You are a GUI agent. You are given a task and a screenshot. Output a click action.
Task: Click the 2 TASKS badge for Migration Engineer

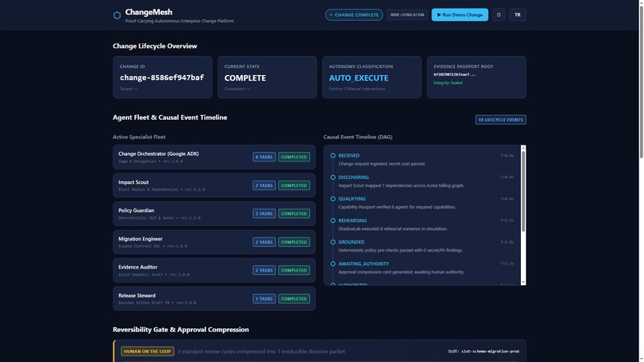tap(264, 242)
